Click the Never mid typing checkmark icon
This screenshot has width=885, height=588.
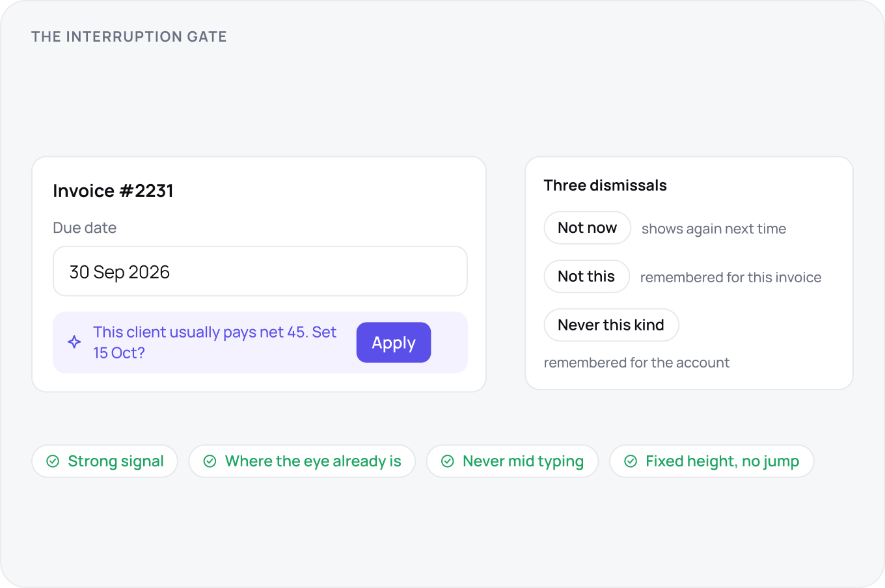tap(448, 461)
